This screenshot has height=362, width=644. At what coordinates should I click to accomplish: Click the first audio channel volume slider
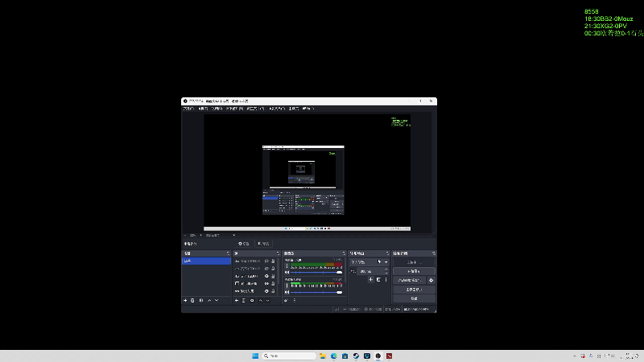coord(316,272)
